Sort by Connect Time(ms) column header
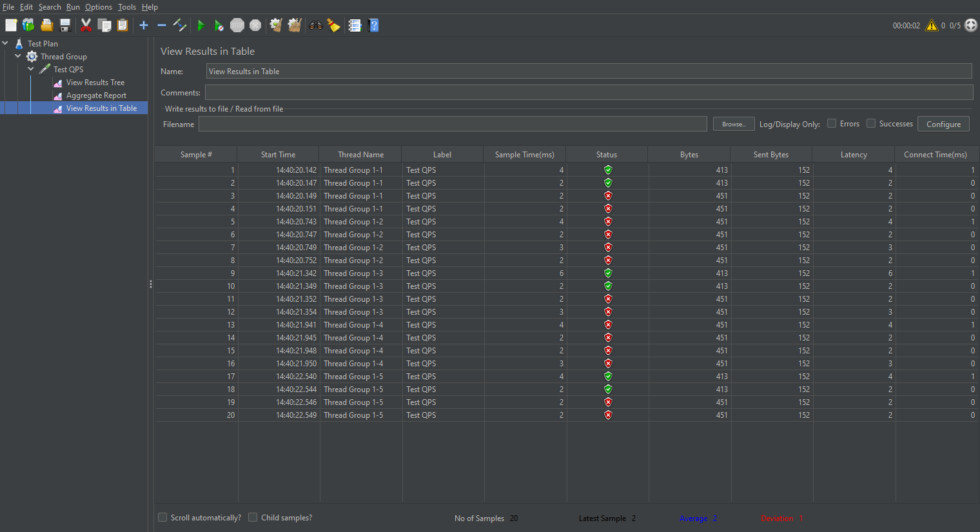980x532 pixels. 936,155
